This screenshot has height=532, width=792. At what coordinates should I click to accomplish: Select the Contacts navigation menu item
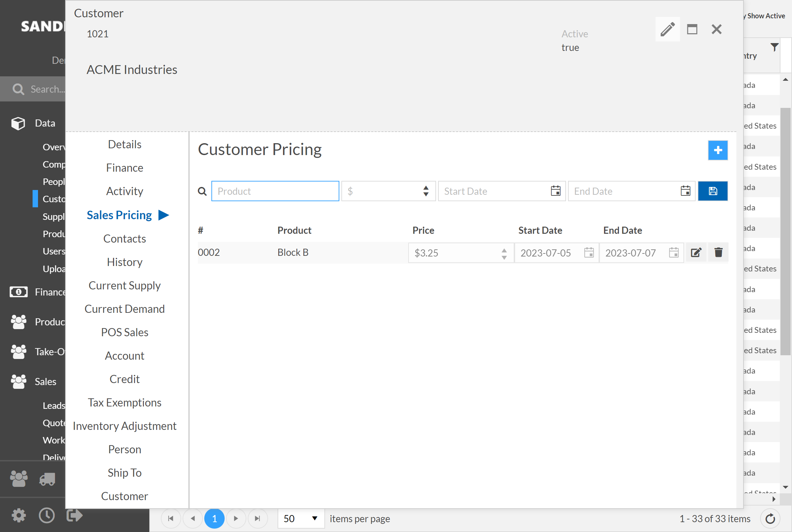pos(124,238)
